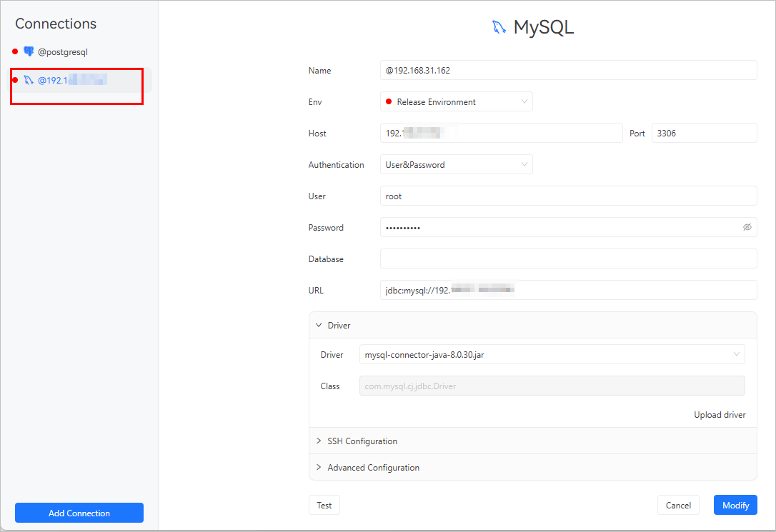Expand the Advanced Configuration section
This screenshot has height=532, width=776.
pyautogui.click(x=532, y=467)
